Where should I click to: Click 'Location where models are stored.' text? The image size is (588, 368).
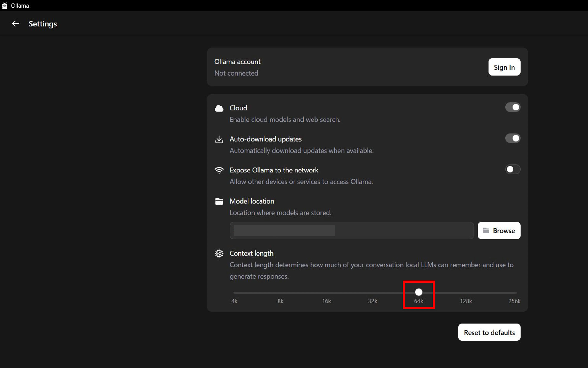pos(280,213)
